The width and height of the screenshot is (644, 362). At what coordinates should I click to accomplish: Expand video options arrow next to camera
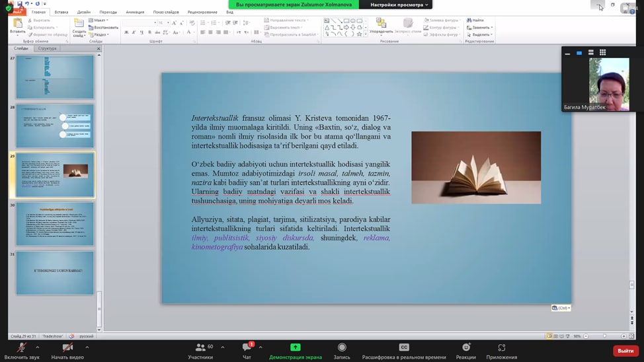pyautogui.click(x=87, y=347)
